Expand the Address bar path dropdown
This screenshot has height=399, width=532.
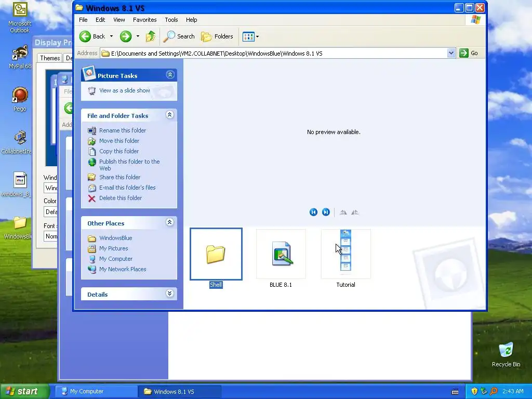pos(451,54)
